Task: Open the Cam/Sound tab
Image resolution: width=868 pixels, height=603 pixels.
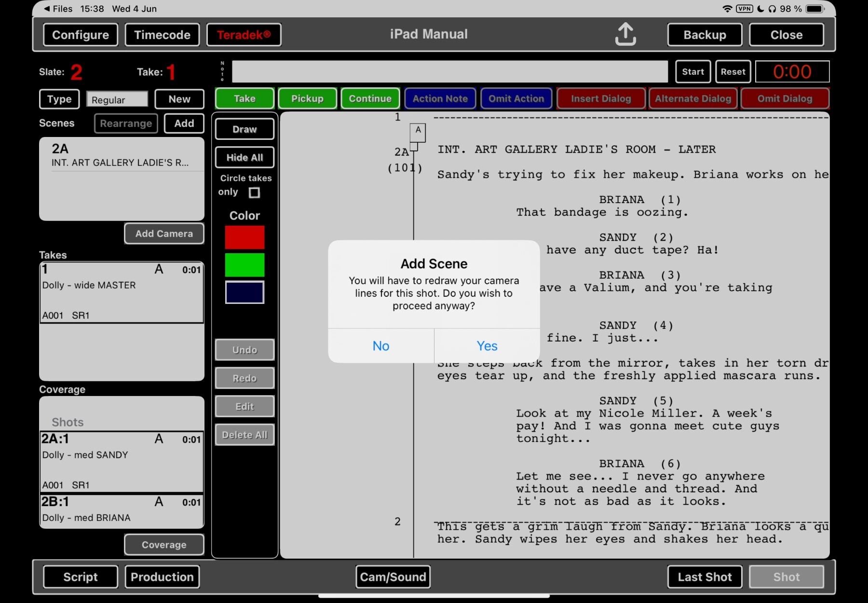Action: 393,577
